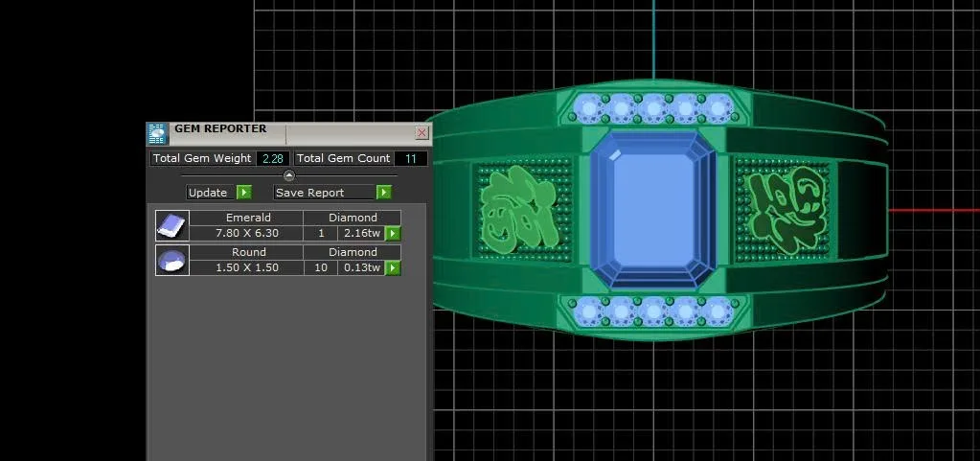Click the 1.50 X 1.50 size cell
980x461 pixels.
(x=247, y=267)
